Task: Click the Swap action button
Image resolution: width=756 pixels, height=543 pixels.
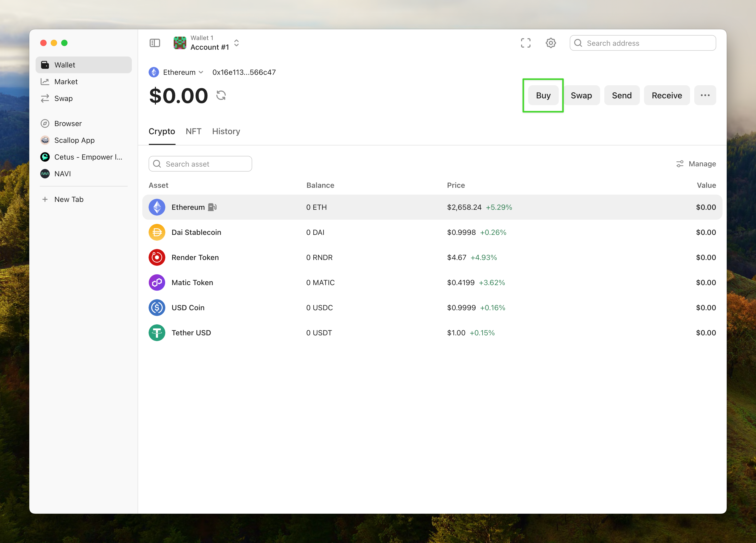Action: click(581, 95)
